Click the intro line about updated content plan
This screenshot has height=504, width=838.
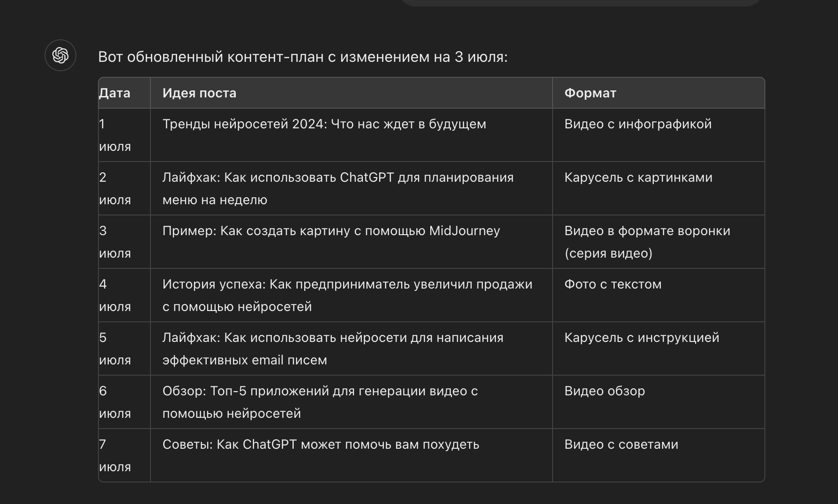pyautogui.click(x=303, y=57)
